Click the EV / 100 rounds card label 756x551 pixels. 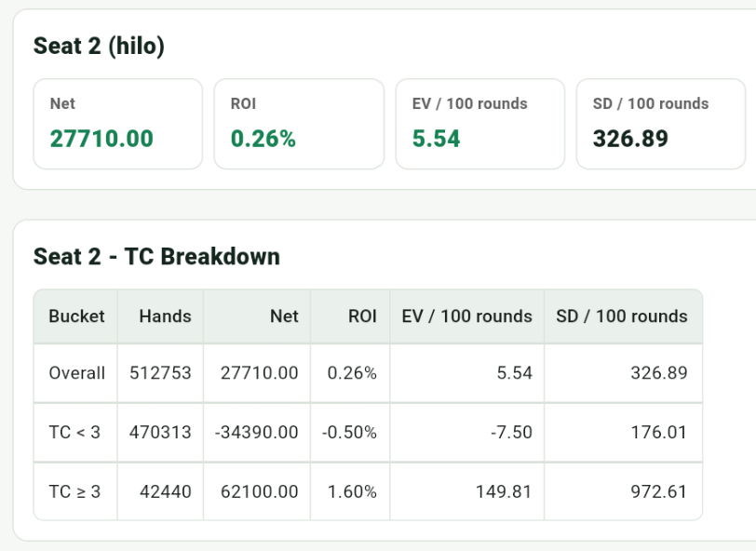coord(469,103)
